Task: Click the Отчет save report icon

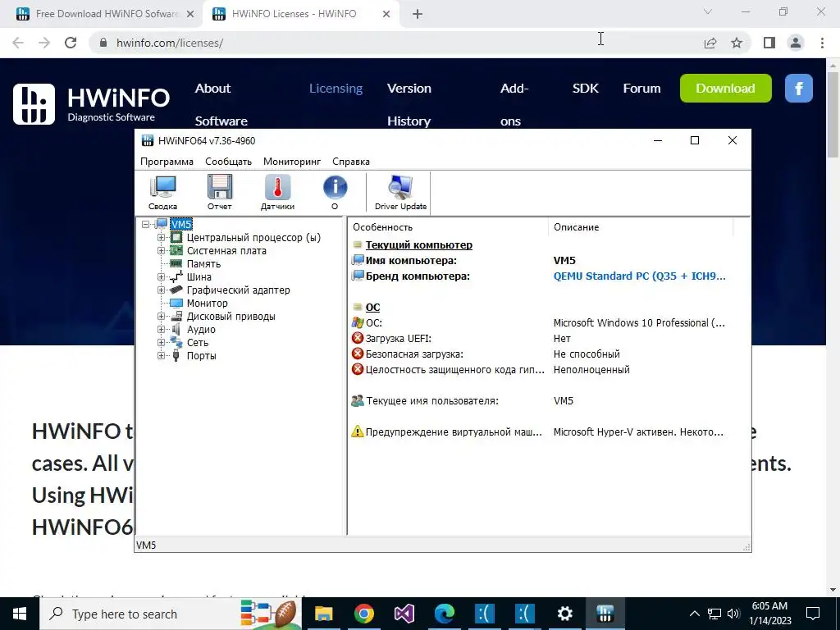Action: 220,193
